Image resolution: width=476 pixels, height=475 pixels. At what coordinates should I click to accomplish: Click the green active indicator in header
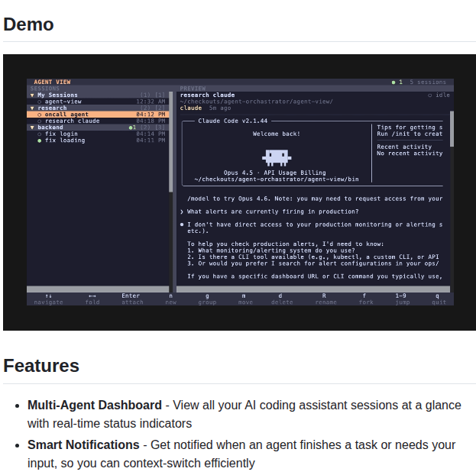393,82
